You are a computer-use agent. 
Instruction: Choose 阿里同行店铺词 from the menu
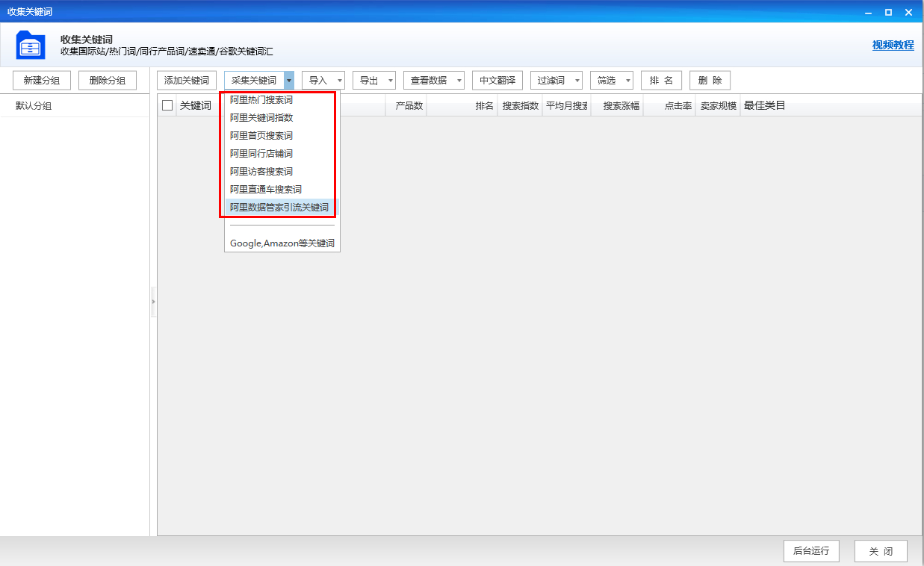pos(282,153)
